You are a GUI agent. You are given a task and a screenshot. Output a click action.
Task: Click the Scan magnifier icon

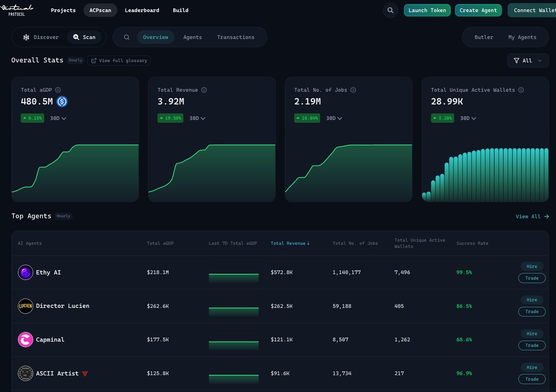tap(76, 37)
